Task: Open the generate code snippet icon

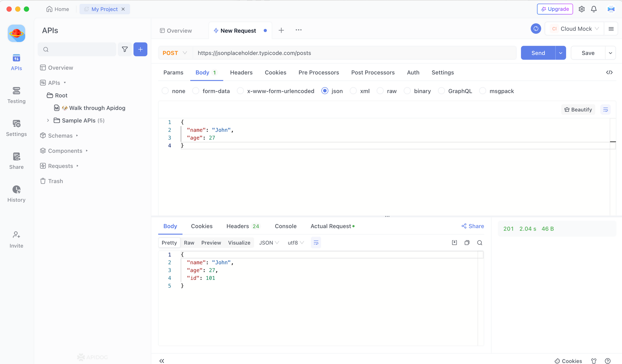Action: click(x=609, y=72)
